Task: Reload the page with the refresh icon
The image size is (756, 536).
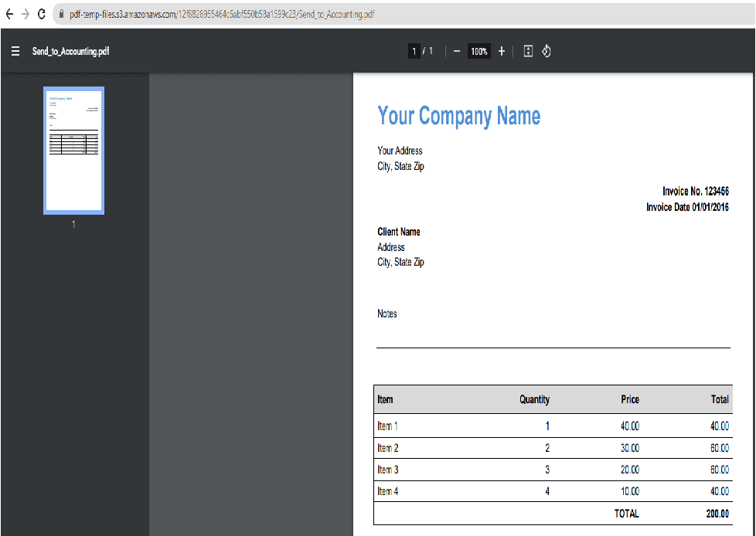Action: tap(42, 15)
